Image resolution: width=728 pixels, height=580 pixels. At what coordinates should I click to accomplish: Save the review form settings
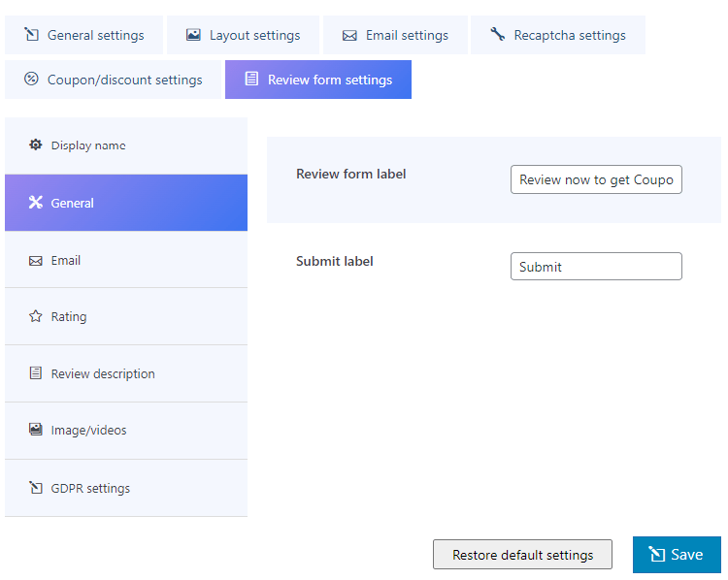point(677,555)
